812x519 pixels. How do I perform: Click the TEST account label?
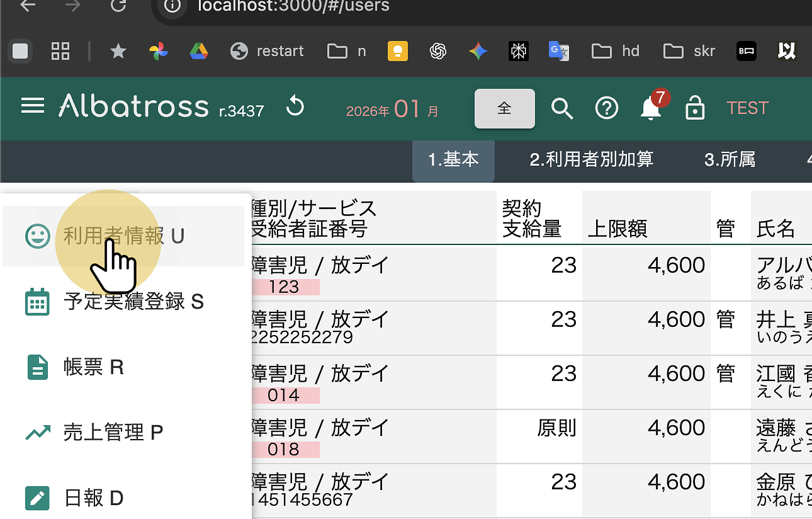(x=747, y=108)
